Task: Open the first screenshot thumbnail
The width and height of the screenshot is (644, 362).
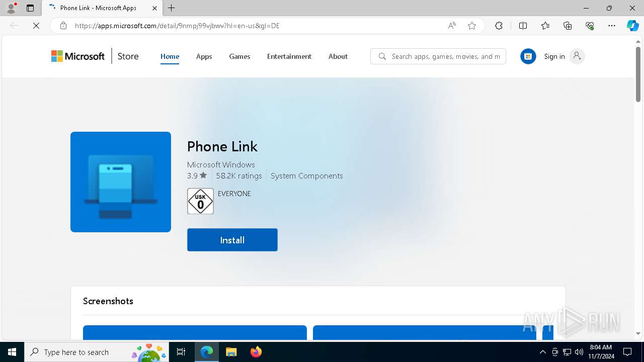Action: click(195, 332)
